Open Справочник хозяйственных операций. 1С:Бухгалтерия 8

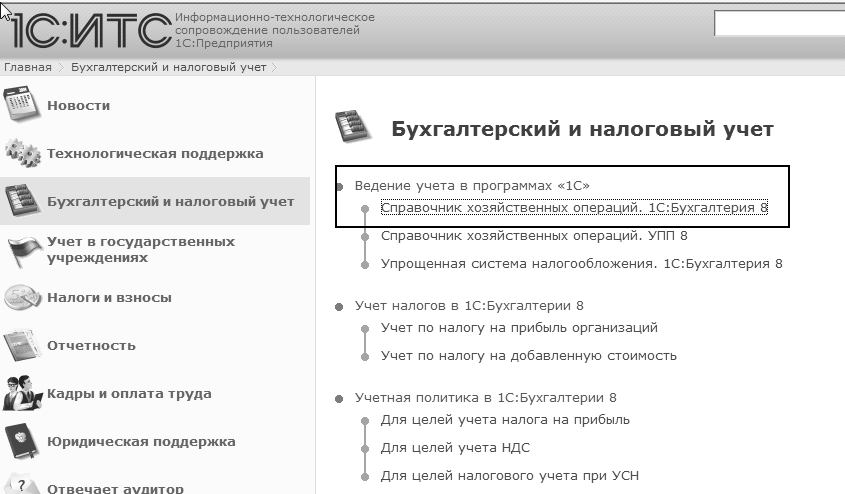tap(574, 208)
